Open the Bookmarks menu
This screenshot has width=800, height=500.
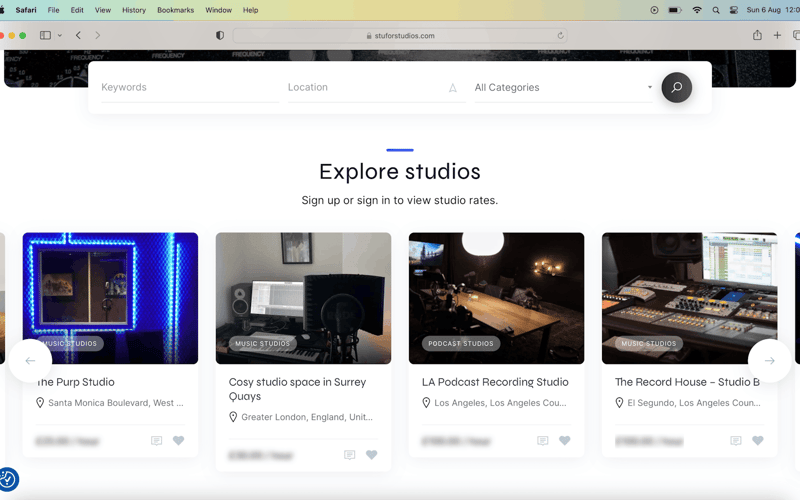coord(176,10)
